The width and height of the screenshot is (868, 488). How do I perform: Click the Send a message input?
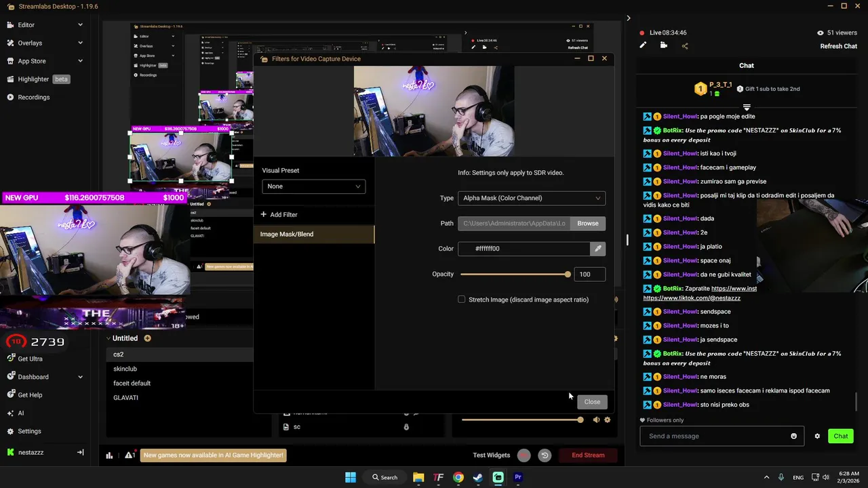[715, 436]
